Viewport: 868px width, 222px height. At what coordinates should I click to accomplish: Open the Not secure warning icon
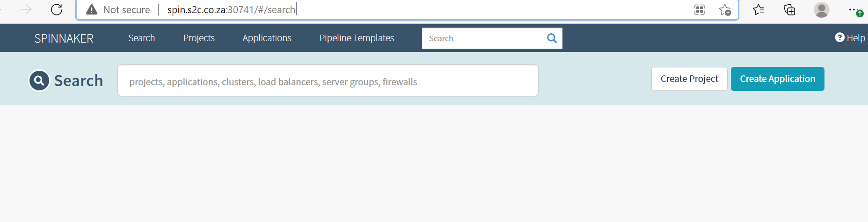[x=92, y=9]
